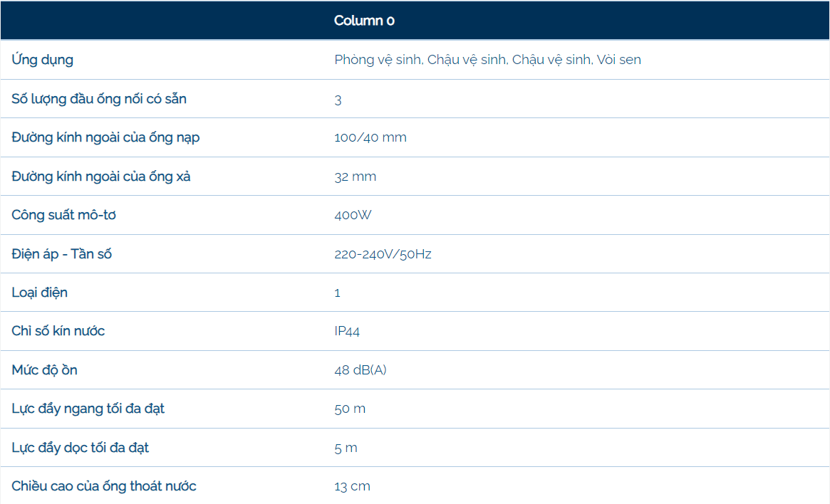The image size is (830, 504).
Task: Click the "Công suất mô-tơ" row label
Action: point(63,215)
